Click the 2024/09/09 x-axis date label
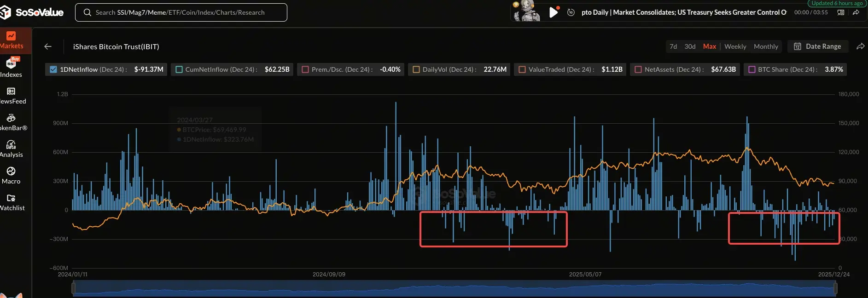Viewport: 868px width, 298px height. 329,274
